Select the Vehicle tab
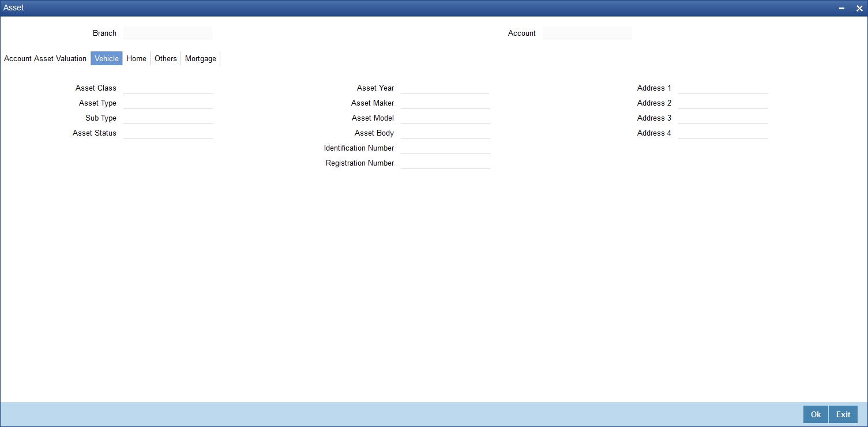The height and width of the screenshot is (427, 868). click(107, 58)
